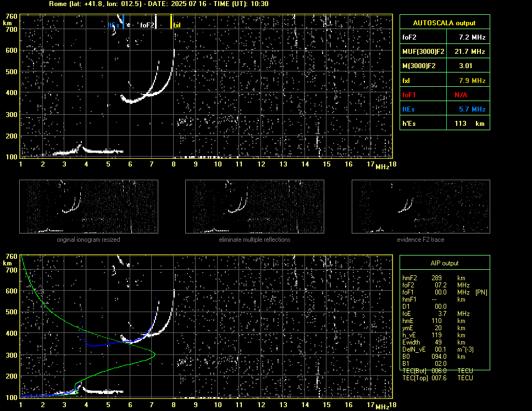Select the DelN_vE 00.1 row
532x411 pixels.
pos(438,349)
